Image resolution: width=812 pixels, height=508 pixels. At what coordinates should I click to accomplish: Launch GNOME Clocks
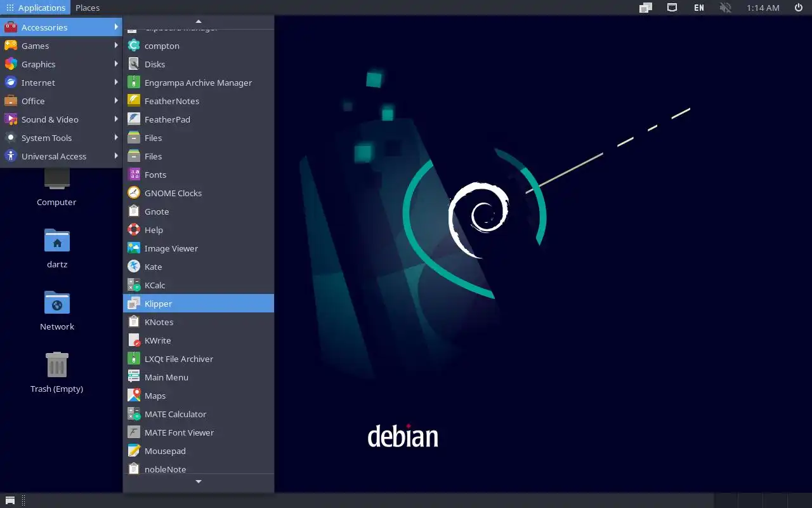(199, 193)
